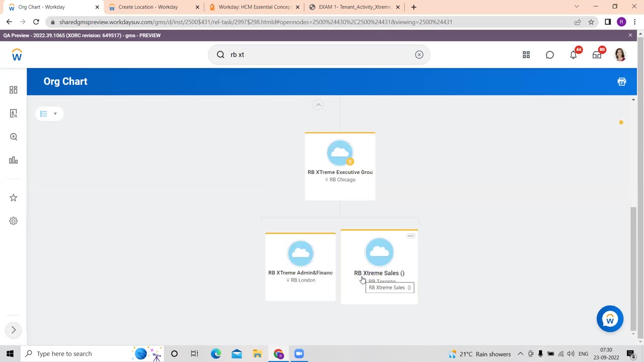Go back in the browser
The width and height of the screenshot is (644, 362).
point(9,22)
